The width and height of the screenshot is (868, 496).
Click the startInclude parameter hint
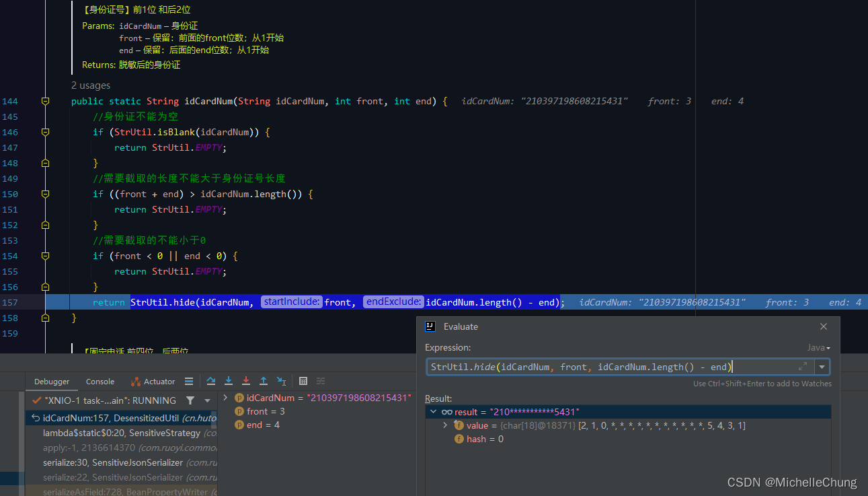click(292, 302)
